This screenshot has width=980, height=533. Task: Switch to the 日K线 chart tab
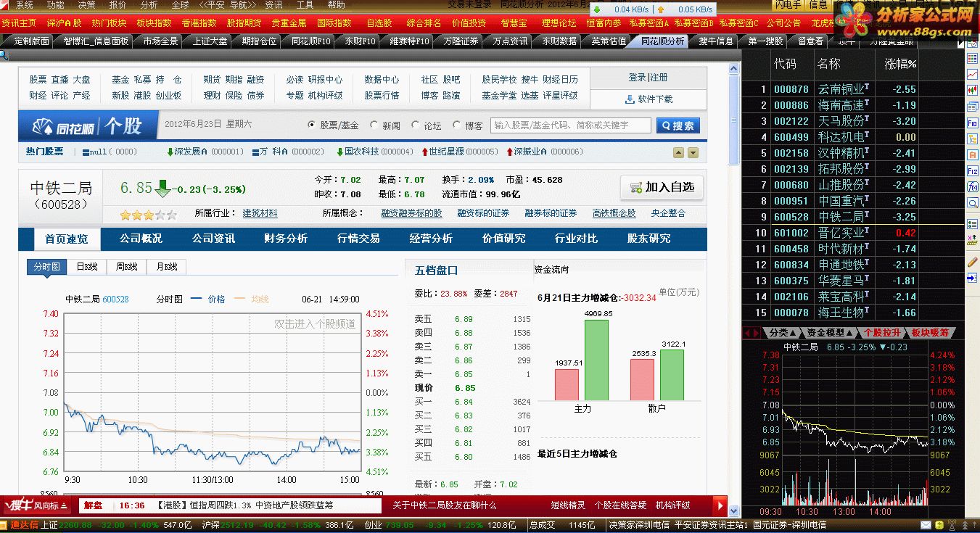(x=86, y=267)
